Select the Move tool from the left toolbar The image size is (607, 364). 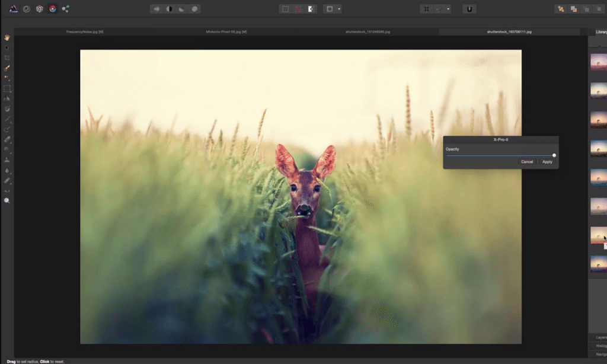point(7,47)
